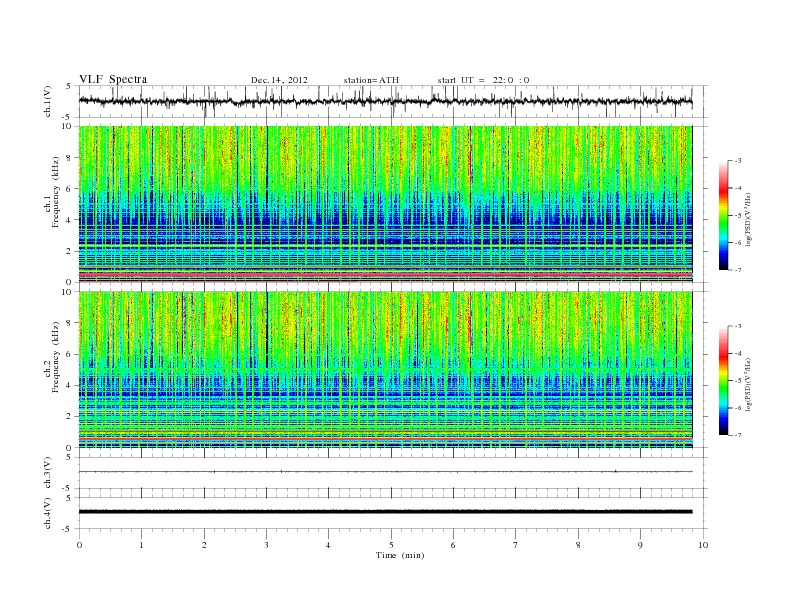Viewport: 792px width, 612px height.
Task: Click the "9" time axis tick label
Action: click(640, 545)
